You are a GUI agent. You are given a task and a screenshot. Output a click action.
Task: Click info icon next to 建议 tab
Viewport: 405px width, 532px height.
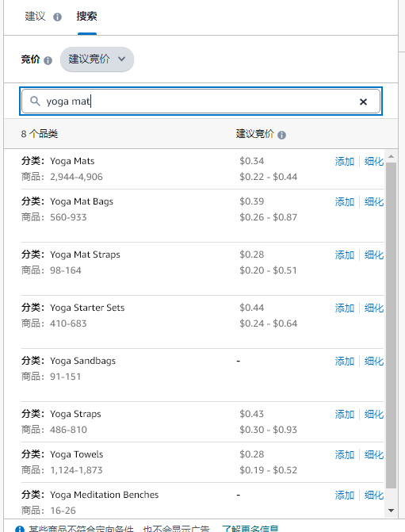(57, 17)
